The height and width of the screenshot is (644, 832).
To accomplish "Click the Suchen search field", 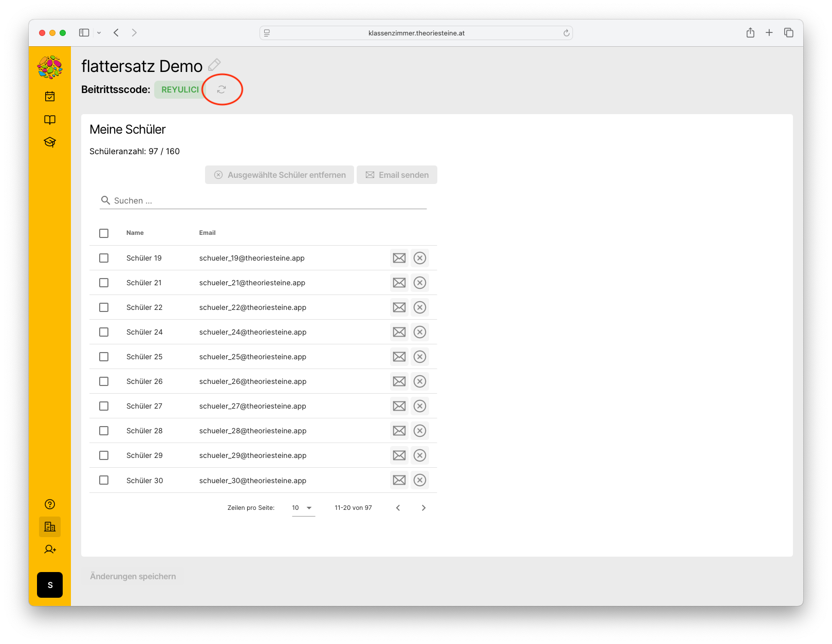I will pos(267,200).
